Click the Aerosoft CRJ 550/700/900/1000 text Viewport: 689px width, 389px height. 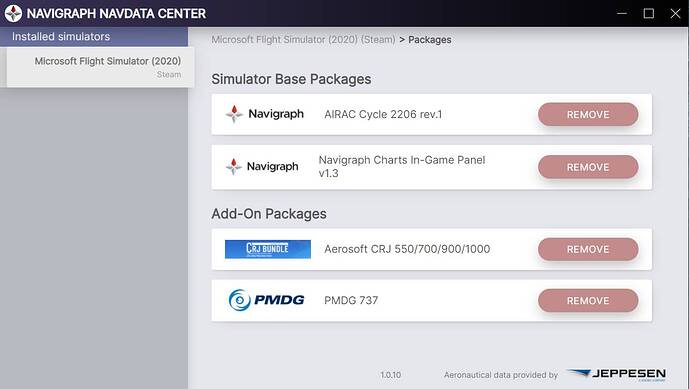tap(407, 249)
